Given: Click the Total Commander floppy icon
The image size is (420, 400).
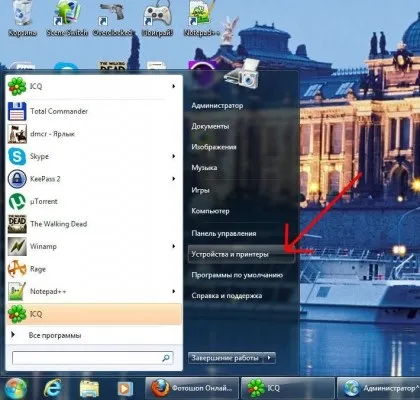Looking at the screenshot, I should [17, 111].
